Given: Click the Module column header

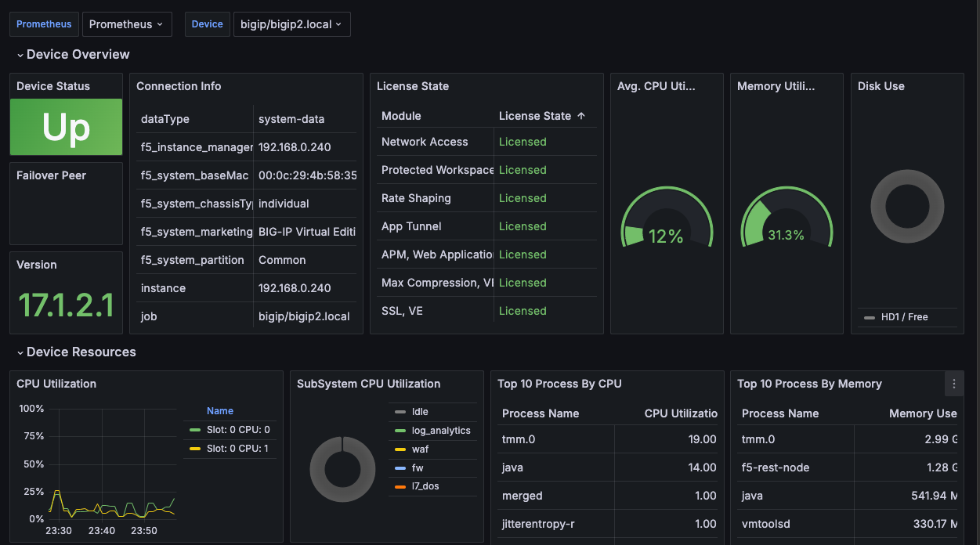Looking at the screenshot, I should click(401, 116).
